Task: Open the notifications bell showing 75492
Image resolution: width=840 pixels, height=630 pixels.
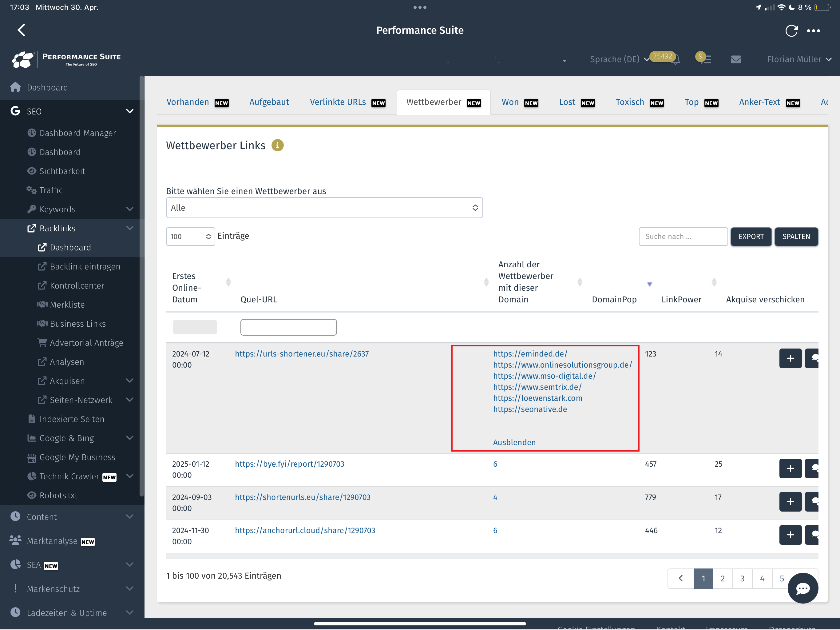Action: 675,59
